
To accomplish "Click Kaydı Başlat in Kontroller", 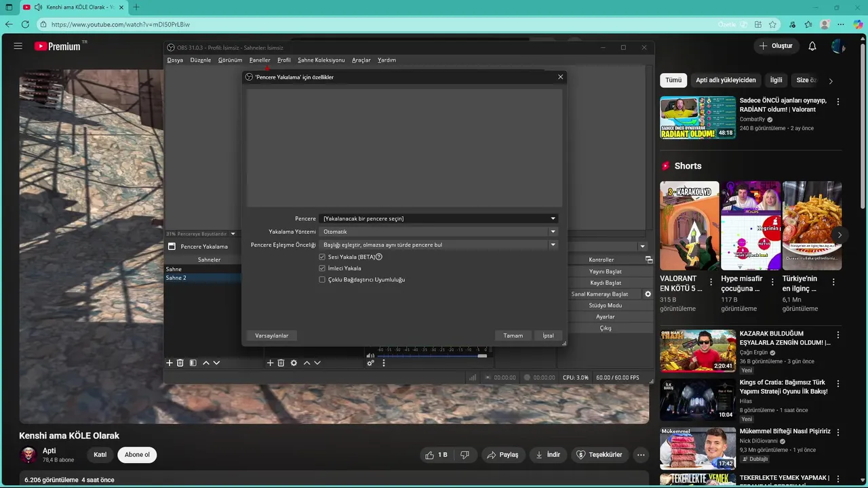I will point(606,283).
